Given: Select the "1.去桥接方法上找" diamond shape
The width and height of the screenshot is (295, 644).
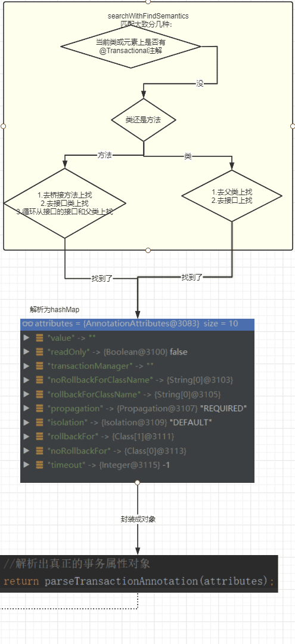Looking at the screenshot, I should coord(65,203).
